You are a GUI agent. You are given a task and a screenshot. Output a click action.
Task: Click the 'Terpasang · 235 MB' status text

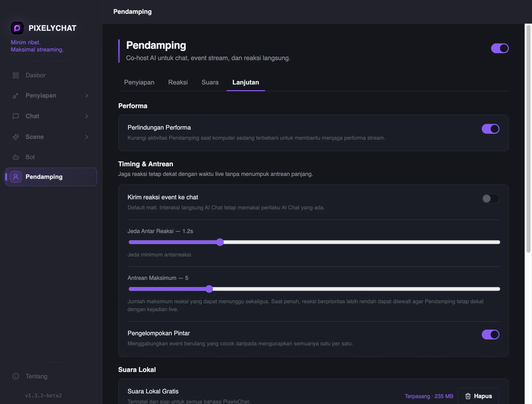click(429, 396)
